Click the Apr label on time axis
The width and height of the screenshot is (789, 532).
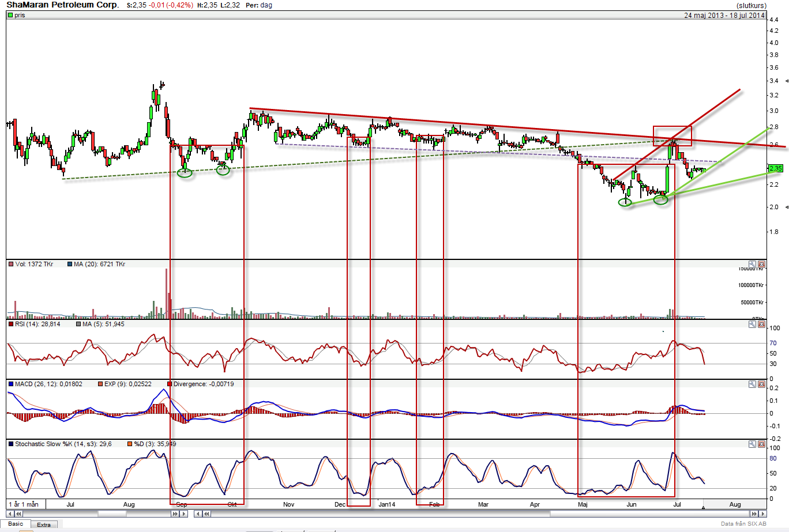pyautogui.click(x=535, y=504)
